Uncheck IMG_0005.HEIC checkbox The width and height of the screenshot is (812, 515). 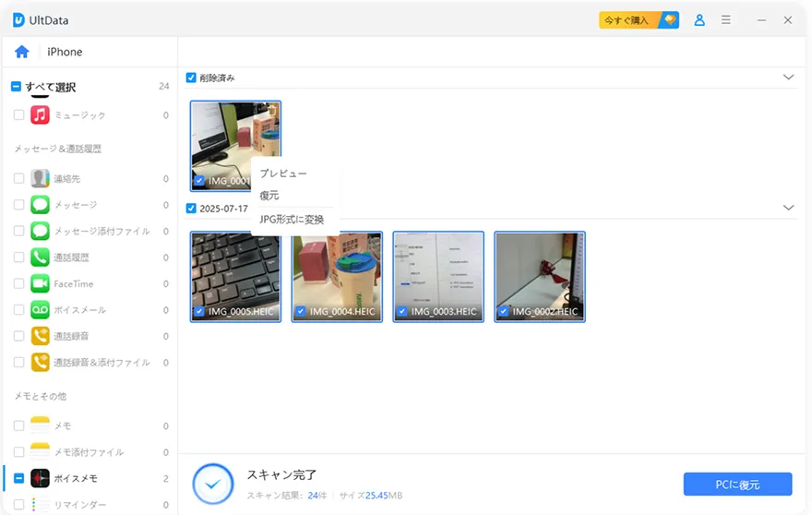pyautogui.click(x=199, y=311)
